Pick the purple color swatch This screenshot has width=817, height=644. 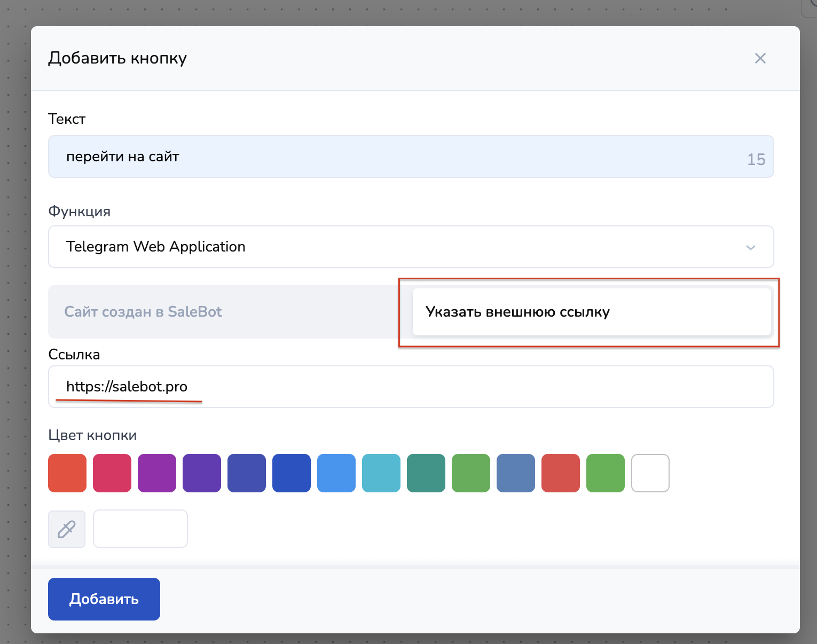tap(157, 473)
